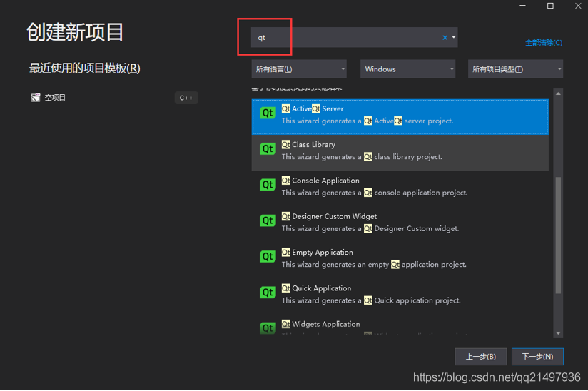Click description 'generates a Qt console application project'
Screen dimensions: 588x391
(x=395, y=193)
